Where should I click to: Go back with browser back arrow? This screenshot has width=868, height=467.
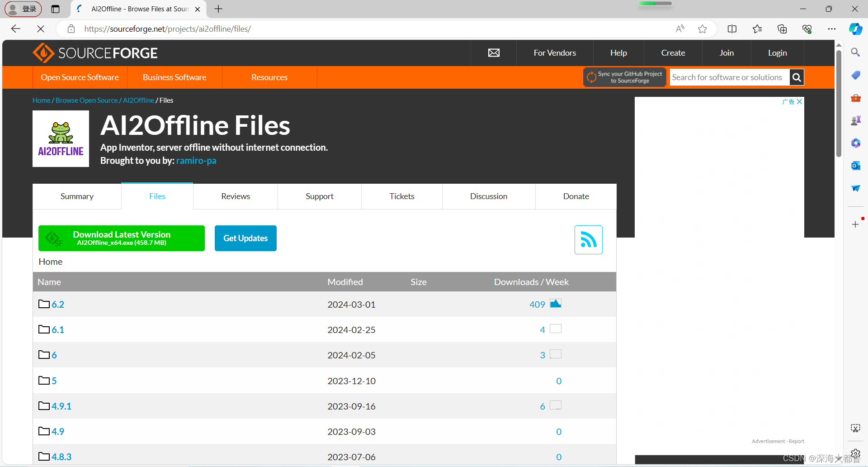click(16, 29)
